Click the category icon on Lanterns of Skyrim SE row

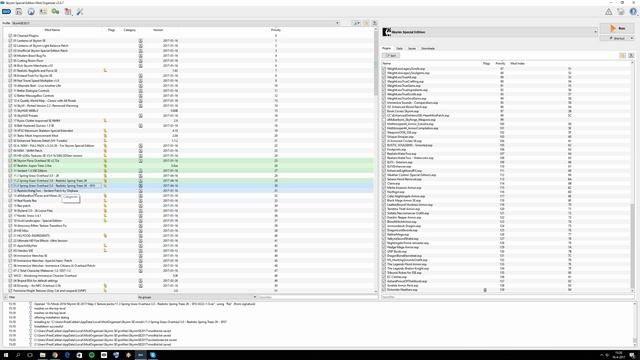pyautogui.click(x=140, y=41)
